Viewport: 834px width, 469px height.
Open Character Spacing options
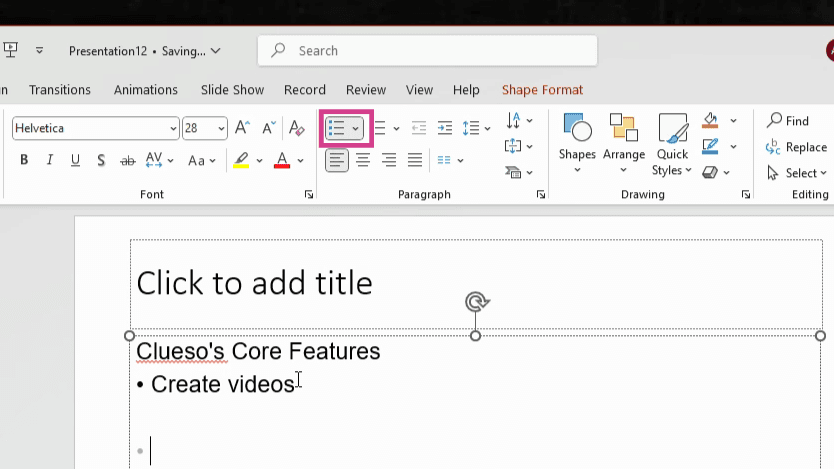tap(159, 160)
